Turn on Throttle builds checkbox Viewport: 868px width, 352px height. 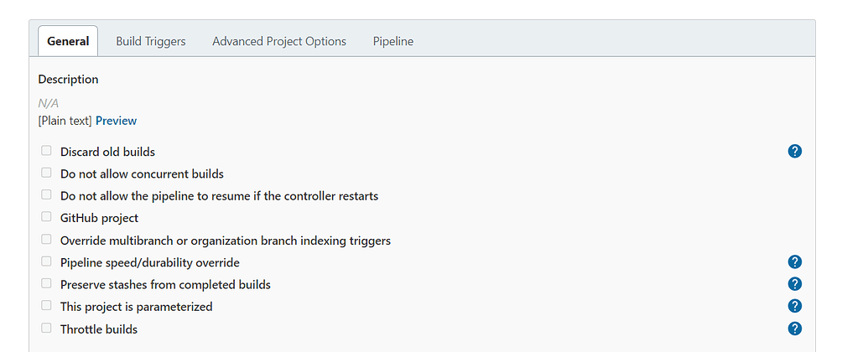(46, 329)
